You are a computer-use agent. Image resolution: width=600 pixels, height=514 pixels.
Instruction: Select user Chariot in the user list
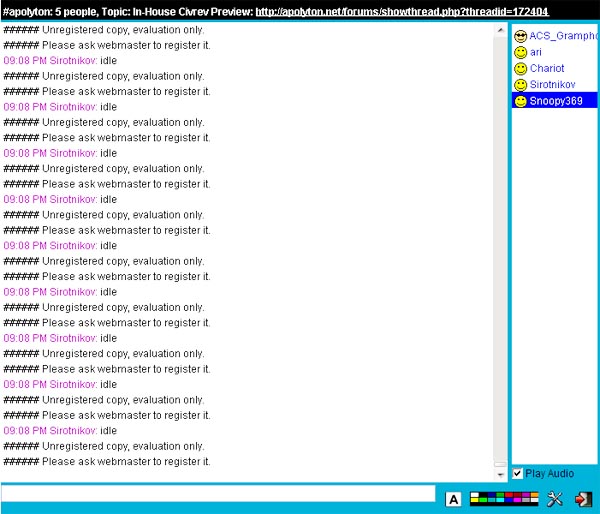[x=547, y=68]
